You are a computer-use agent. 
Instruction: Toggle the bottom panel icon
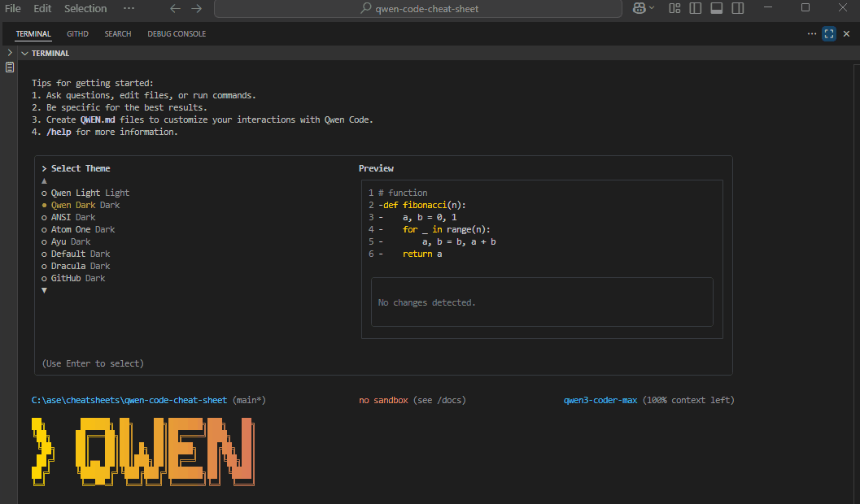pos(716,8)
